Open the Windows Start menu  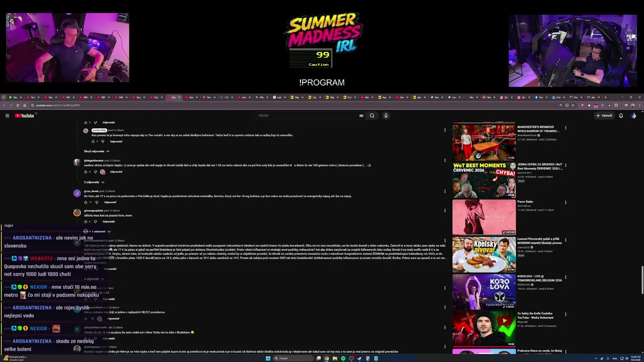point(268,358)
